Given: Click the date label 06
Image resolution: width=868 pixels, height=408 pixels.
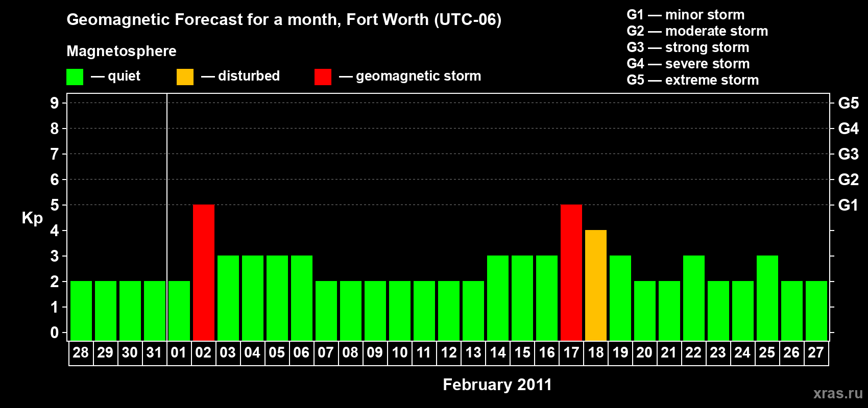Looking at the screenshot, I should tap(301, 352).
